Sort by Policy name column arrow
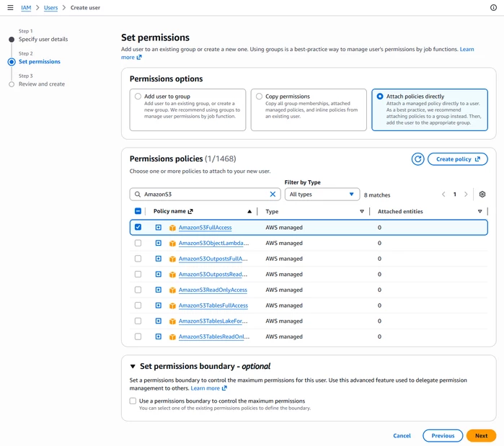The image size is (504, 446). [249, 211]
